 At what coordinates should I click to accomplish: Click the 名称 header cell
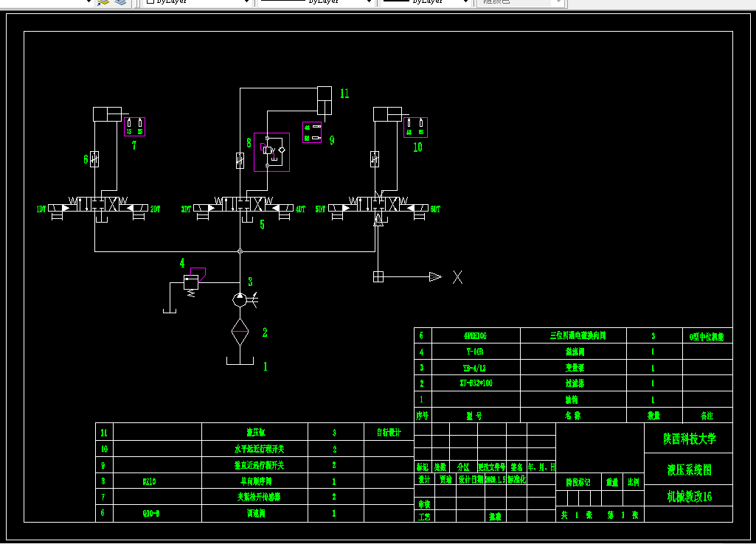tap(573, 415)
